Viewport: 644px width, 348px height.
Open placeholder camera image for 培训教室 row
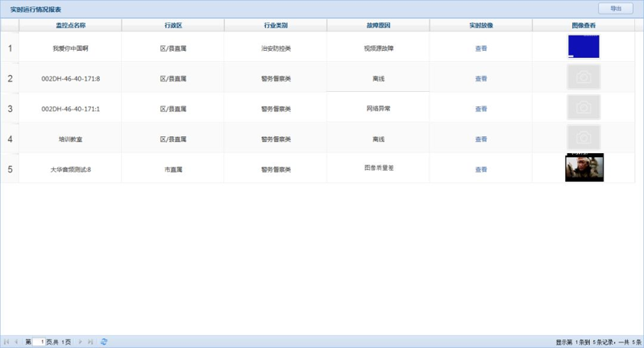coord(584,138)
